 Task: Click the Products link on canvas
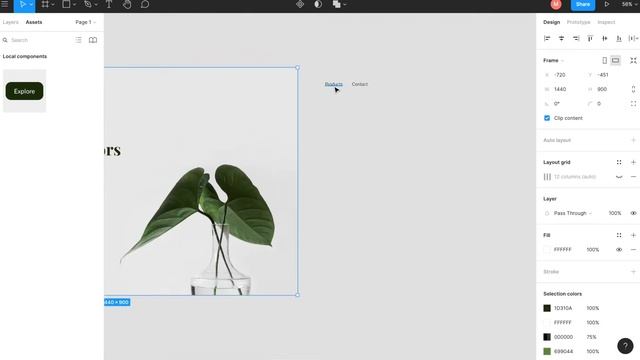point(333,84)
